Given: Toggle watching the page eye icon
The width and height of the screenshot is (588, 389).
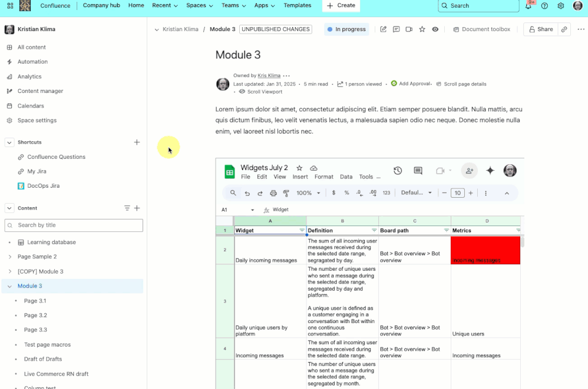Looking at the screenshot, I should 435,29.
